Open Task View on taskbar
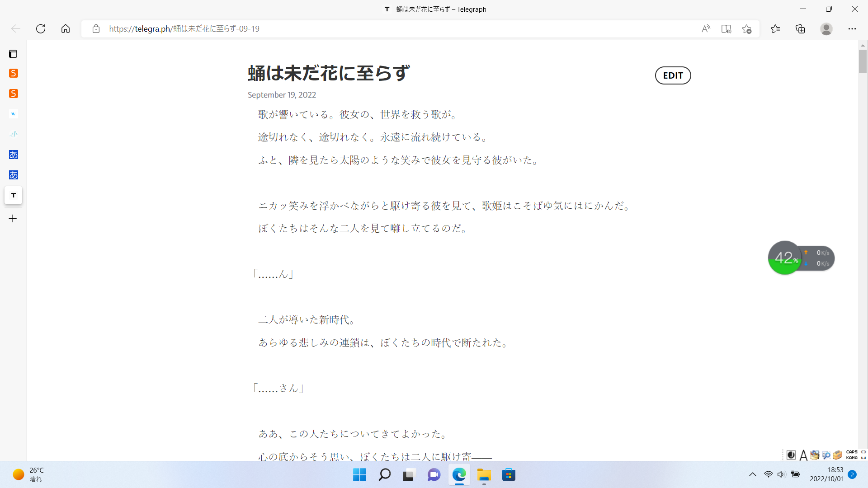Screen dimensions: 868x488 click(409, 475)
